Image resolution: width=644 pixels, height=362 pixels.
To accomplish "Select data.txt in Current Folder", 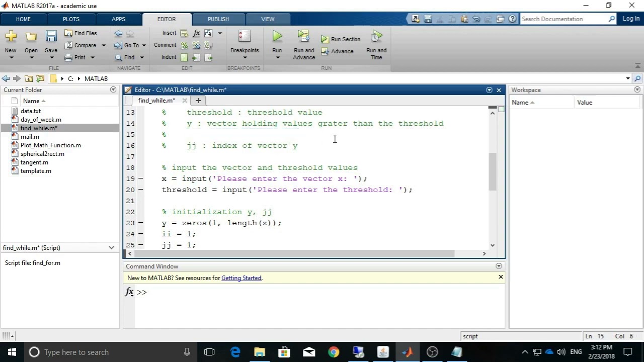I will click(31, 111).
